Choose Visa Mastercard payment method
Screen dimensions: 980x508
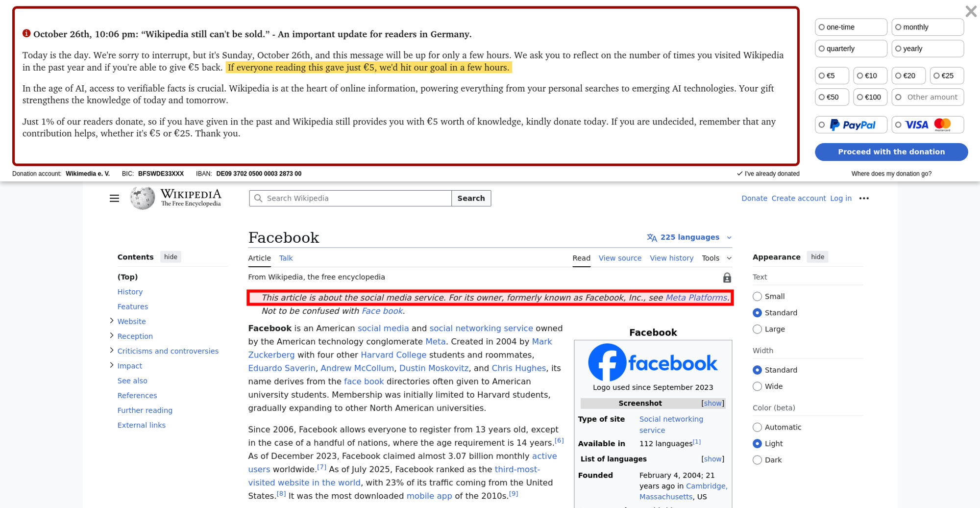pyautogui.click(x=927, y=125)
